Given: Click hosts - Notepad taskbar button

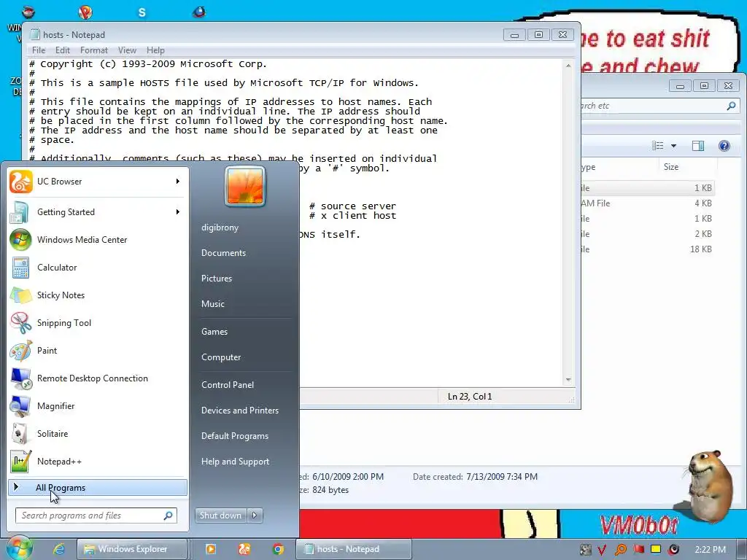Looking at the screenshot, I should [x=353, y=549].
